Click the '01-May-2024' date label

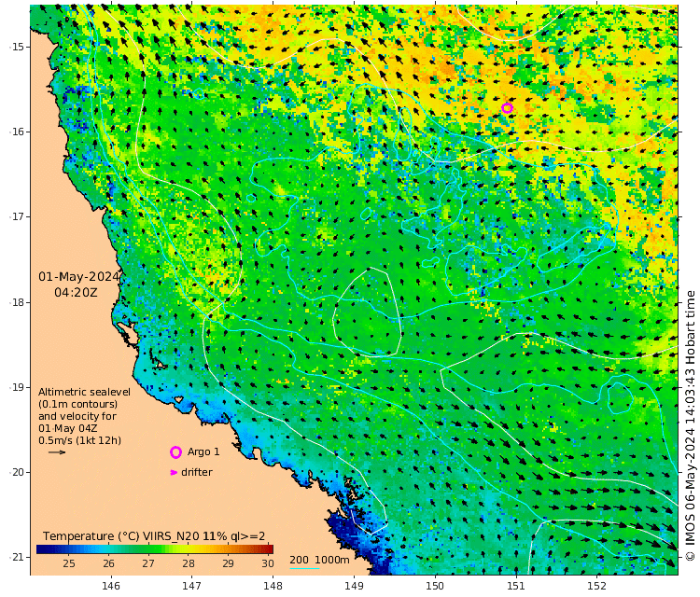[79, 277]
